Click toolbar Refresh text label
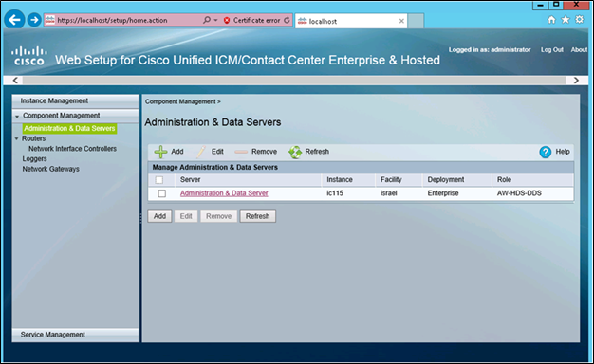 coord(317,152)
